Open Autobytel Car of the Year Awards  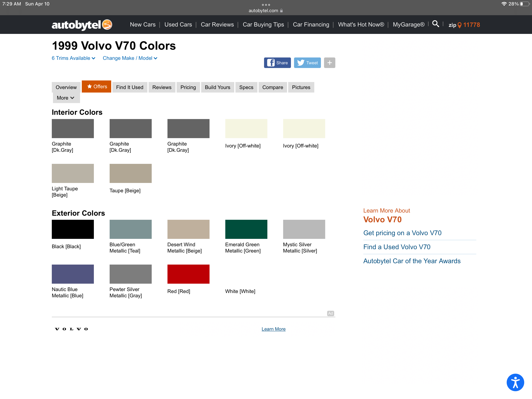412,261
